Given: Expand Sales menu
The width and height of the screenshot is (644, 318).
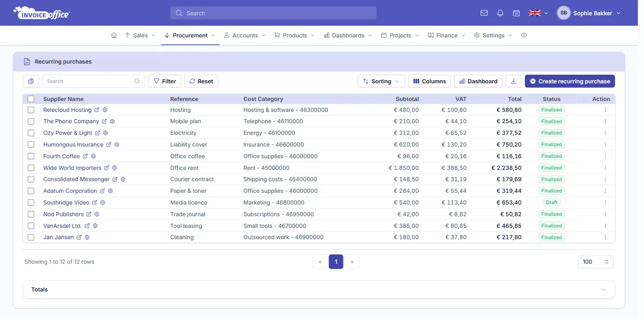Looking at the screenshot, I should pos(140,35).
